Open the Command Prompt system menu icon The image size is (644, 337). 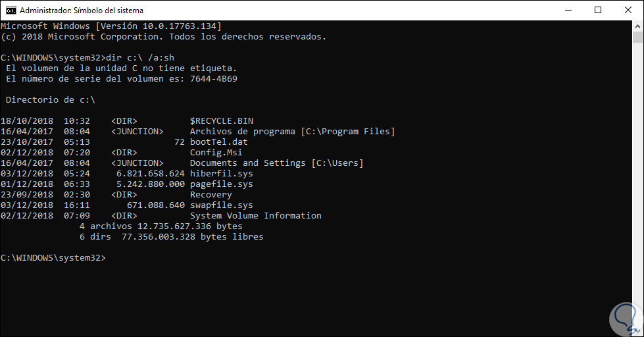tap(11, 11)
